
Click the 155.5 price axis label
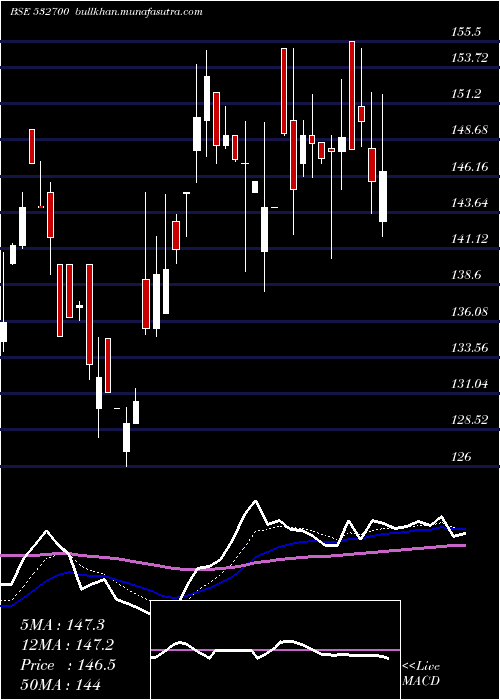pyautogui.click(x=467, y=32)
